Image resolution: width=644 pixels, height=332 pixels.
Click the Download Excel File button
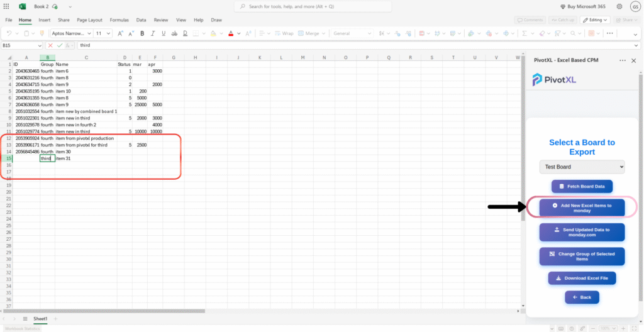(582, 278)
